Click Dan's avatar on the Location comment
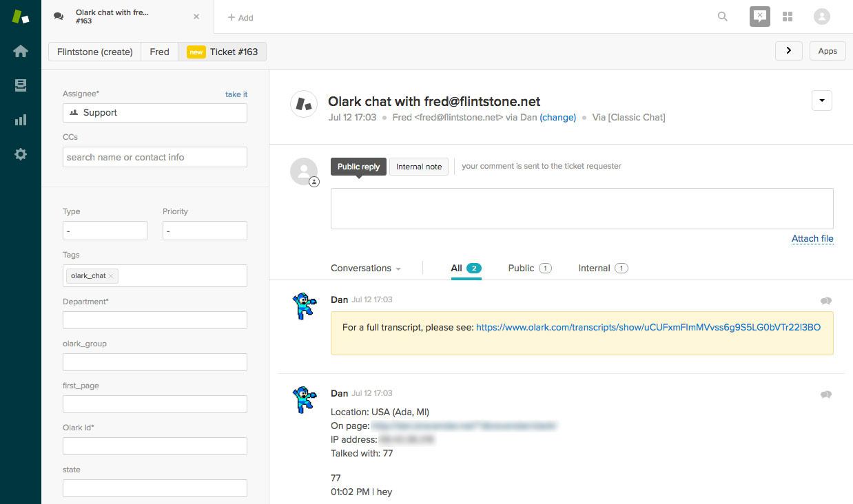The image size is (853, 504). (304, 399)
